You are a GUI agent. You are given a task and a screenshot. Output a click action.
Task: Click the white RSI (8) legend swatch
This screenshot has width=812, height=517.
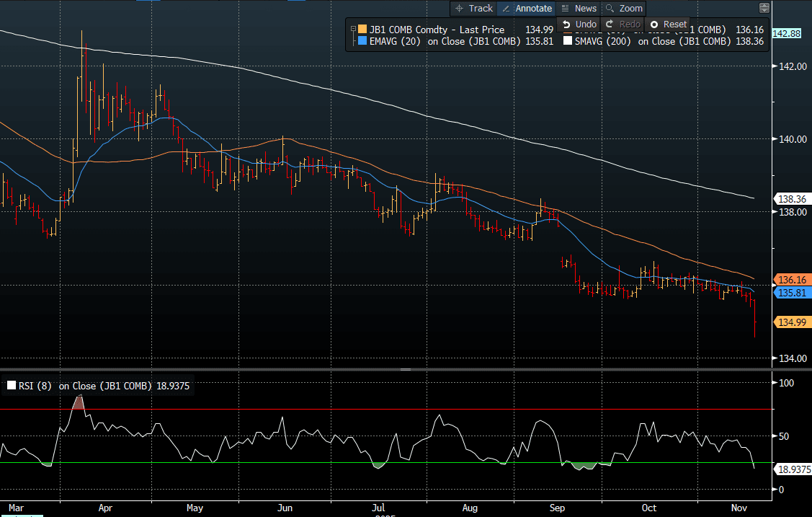pyautogui.click(x=10, y=386)
